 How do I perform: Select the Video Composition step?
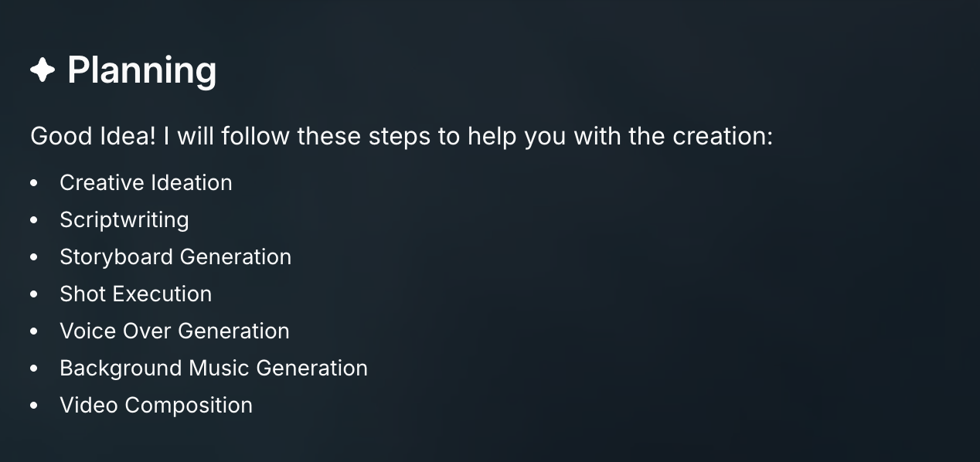point(156,405)
